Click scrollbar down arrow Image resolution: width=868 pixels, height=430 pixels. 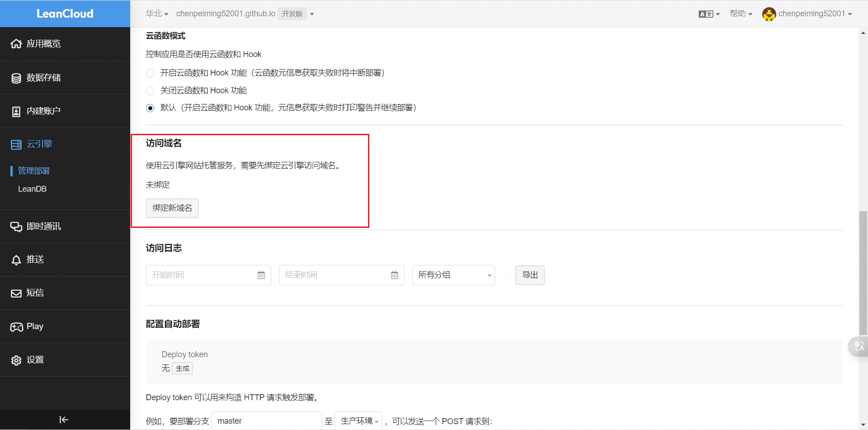pyautogui.click(x=863, y=425)
